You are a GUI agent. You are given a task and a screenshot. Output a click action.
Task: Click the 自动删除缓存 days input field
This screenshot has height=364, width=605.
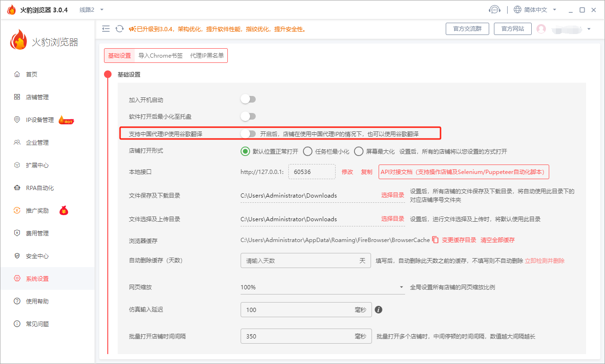click(305, 260)
